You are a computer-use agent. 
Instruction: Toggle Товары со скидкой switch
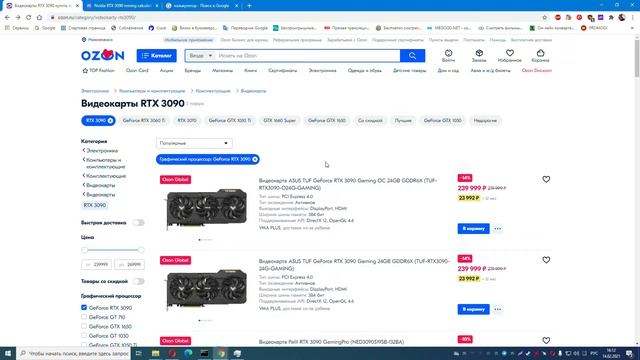[138, 281]
